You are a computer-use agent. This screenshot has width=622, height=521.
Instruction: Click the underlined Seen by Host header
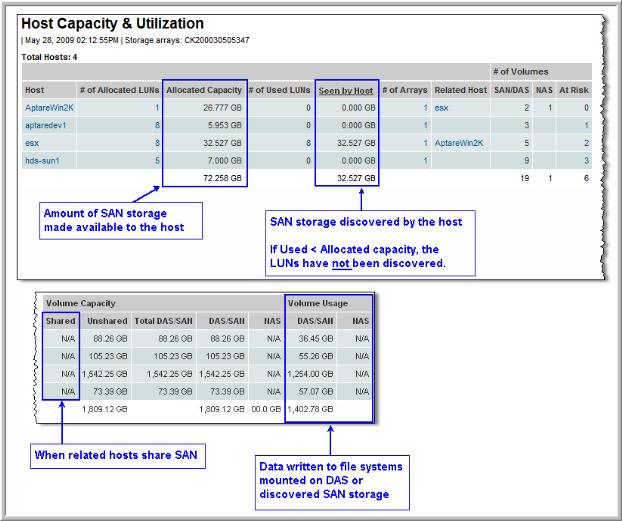(346, 90)
